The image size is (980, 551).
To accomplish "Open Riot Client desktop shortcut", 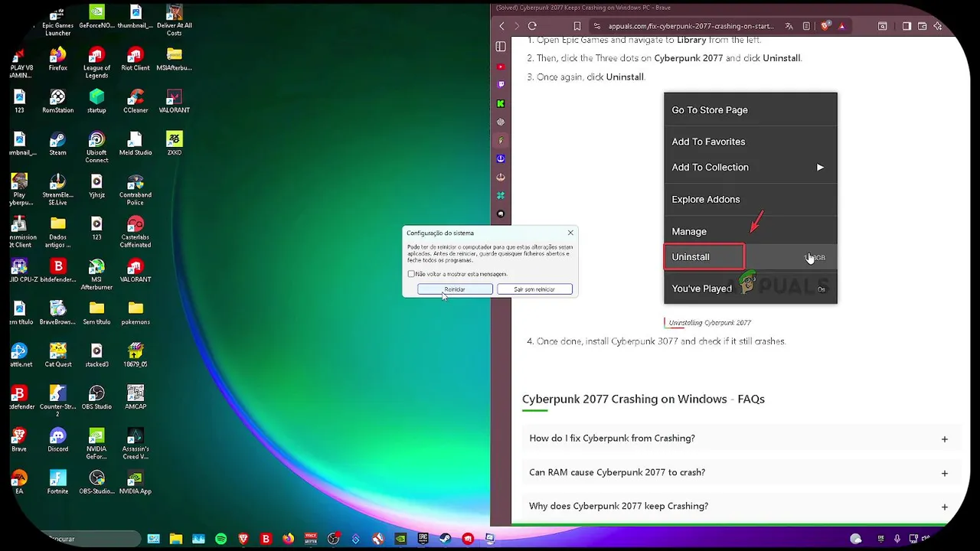I will (x=136, y=60).
